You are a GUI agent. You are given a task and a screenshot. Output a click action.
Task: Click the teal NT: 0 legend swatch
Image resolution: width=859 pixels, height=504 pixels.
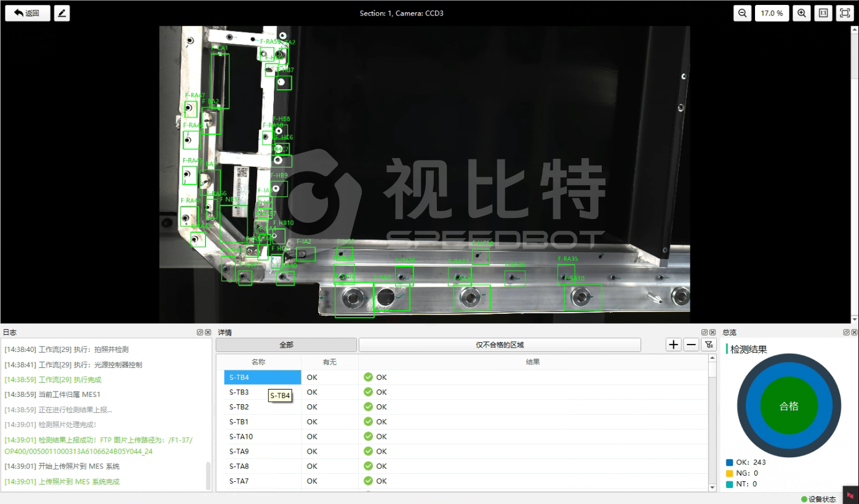point(730,484)
